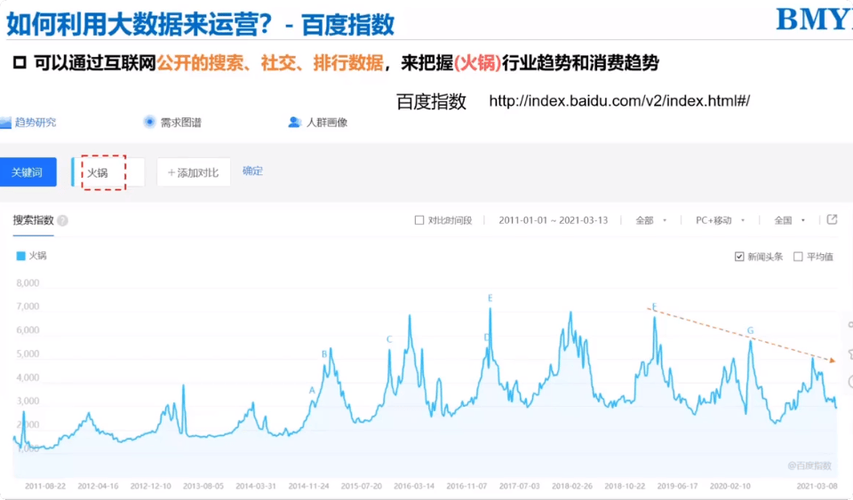Click the help icon beside 搜索指数
Image resolution: width=853 pixels, height=500 pixels.
[x=63, y=221]
